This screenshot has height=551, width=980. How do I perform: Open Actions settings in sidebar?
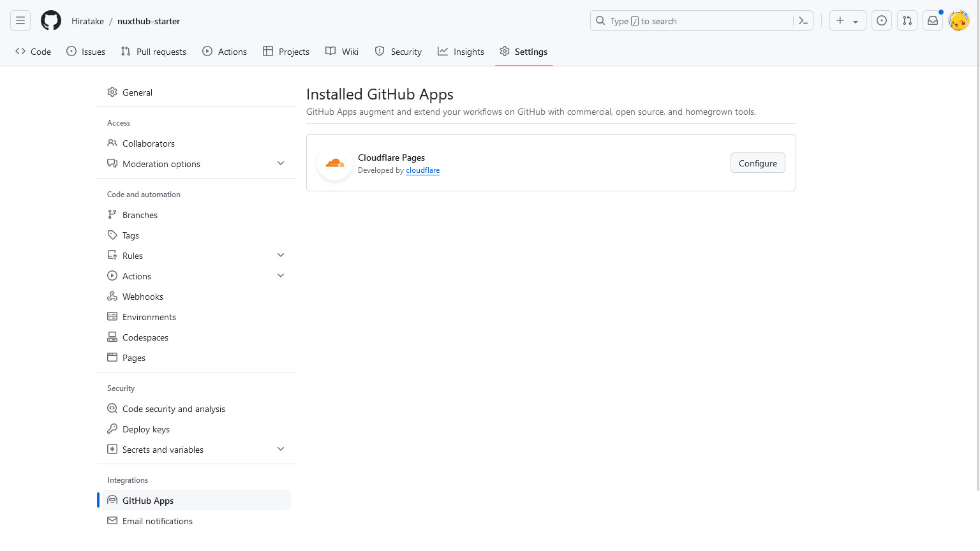pos(197,276)
